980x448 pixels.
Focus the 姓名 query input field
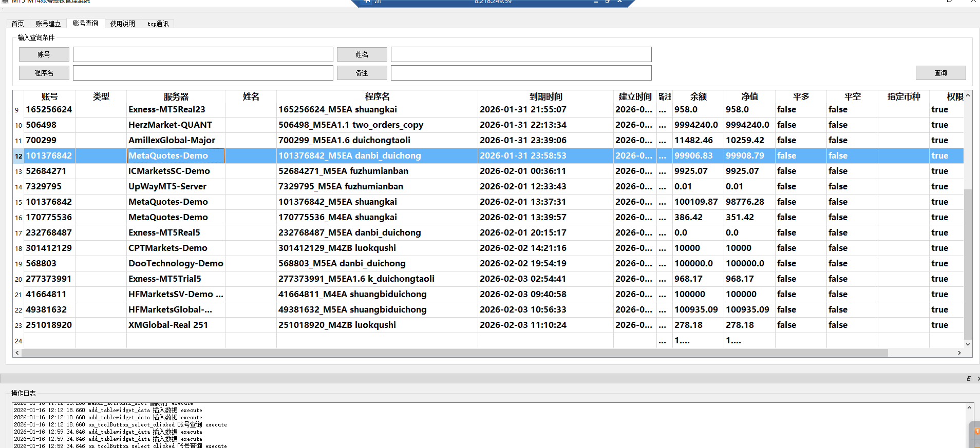point(521,54)
